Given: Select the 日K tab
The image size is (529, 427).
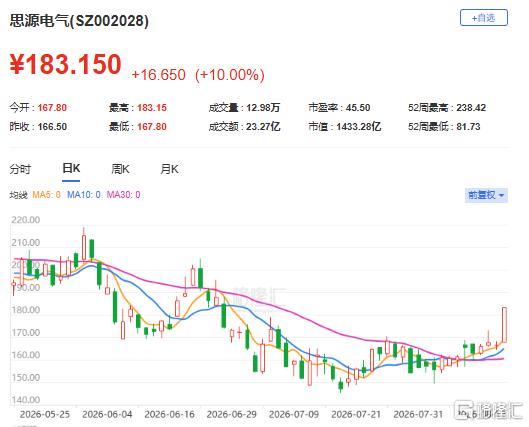Looking at the screenshot, I should pyautogui.click(x=71, y=168).
